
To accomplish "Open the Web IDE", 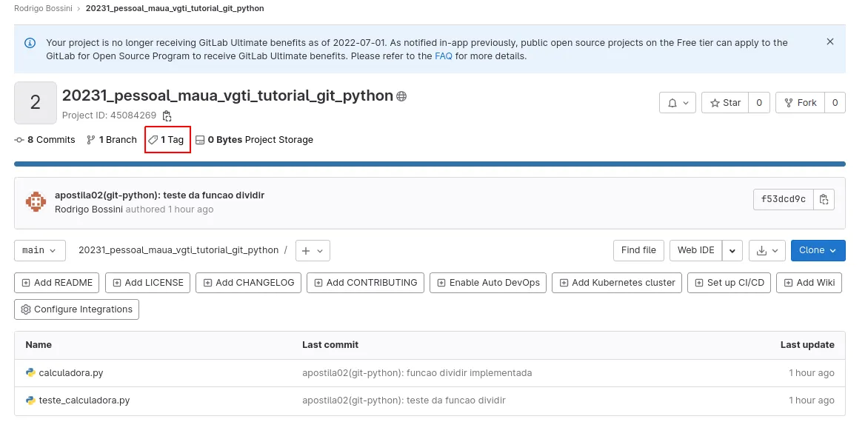I will click(696, 250).
